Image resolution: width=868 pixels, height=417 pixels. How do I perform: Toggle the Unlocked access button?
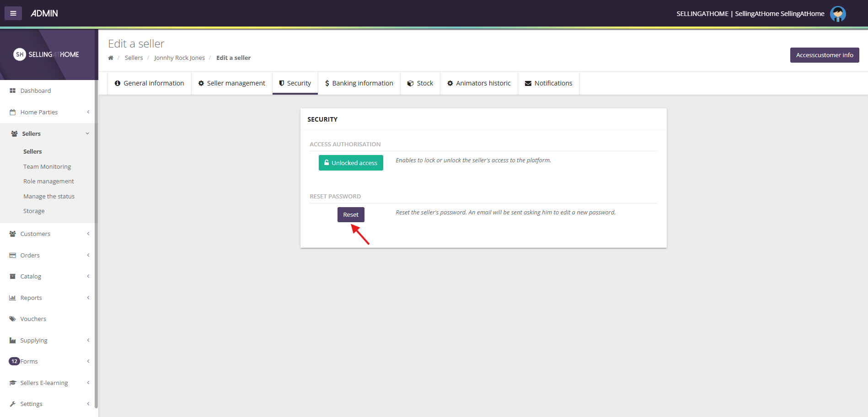pyautogui.click(x=351, y=163)
